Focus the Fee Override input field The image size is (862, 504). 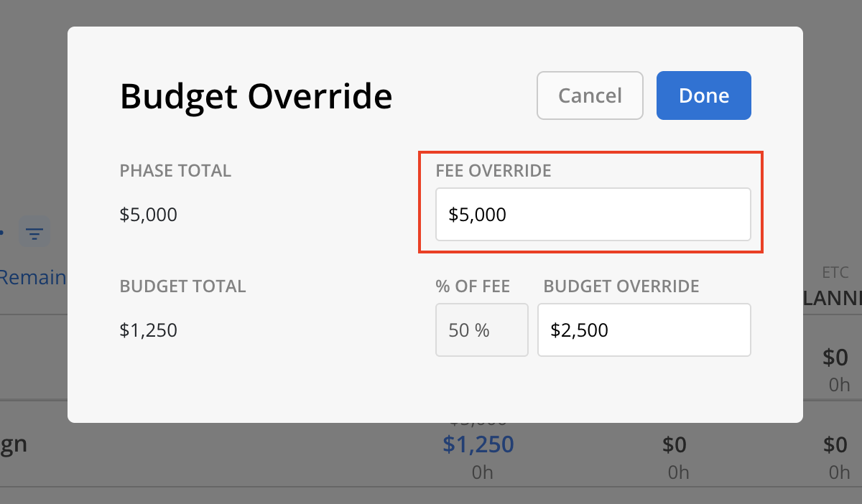[593, 215]
